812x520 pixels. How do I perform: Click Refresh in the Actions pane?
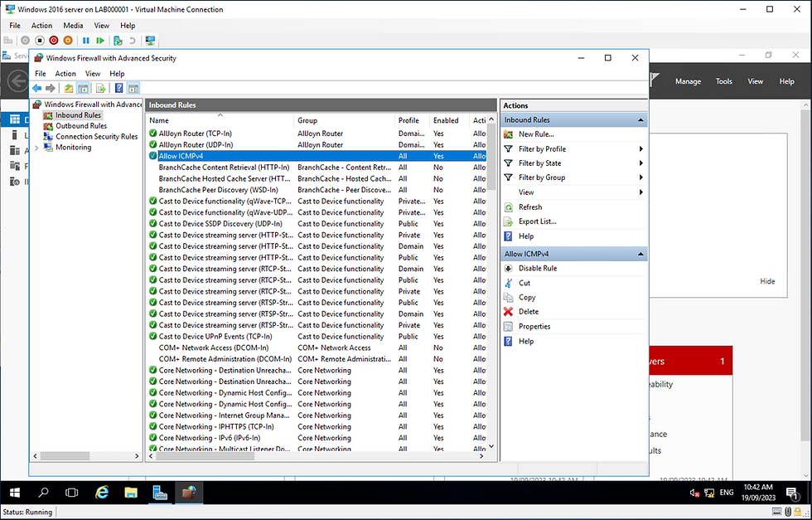click(x=529, y=207)
